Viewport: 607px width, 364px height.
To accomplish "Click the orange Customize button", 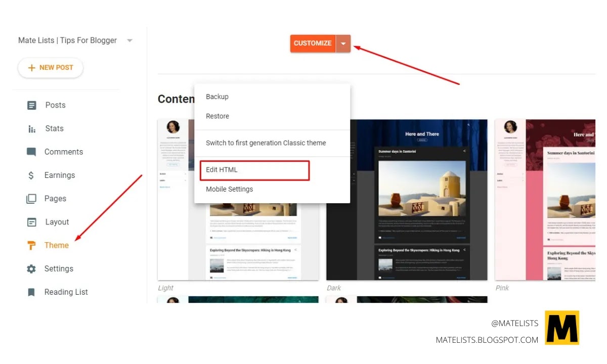I will tap(313, 43).
